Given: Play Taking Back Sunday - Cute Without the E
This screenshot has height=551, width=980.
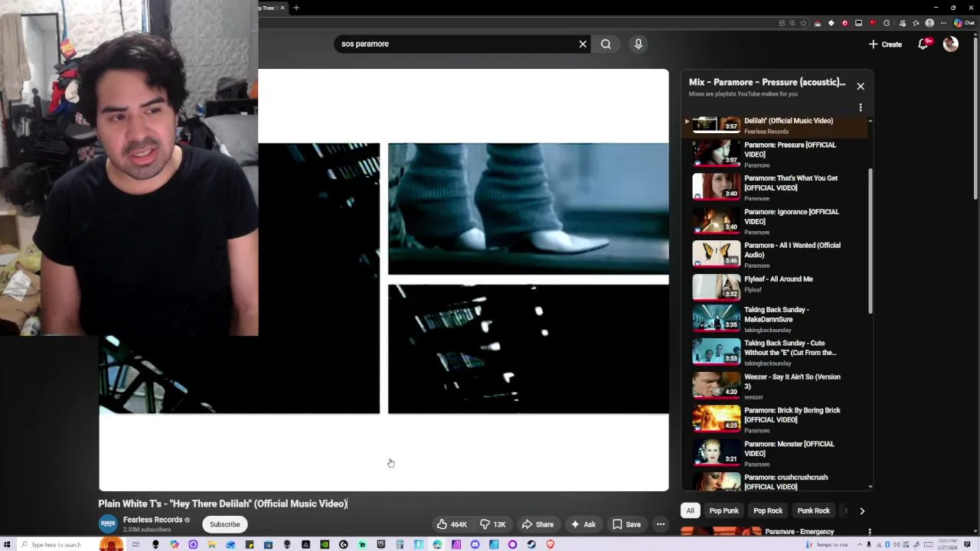Looking at the screenshot, I should coord(775,352).
